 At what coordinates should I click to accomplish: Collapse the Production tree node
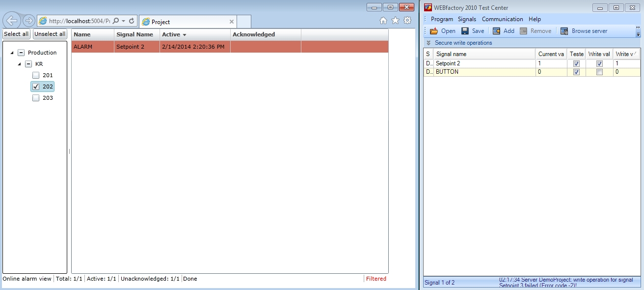pos(12,53)
